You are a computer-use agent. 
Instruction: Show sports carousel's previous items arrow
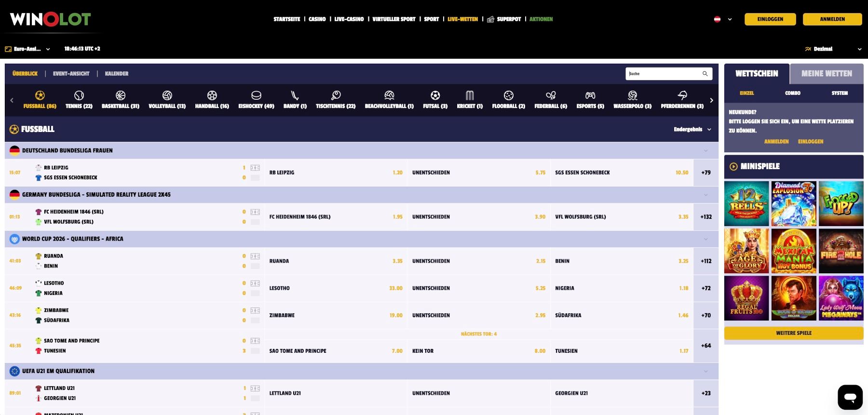coord(12,100)
